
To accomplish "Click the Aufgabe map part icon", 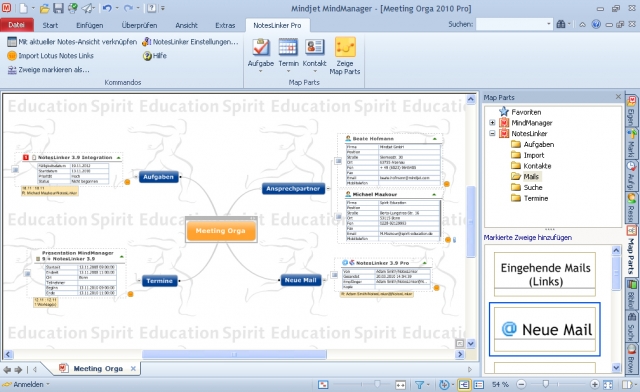I will click(x=260, y=47).
